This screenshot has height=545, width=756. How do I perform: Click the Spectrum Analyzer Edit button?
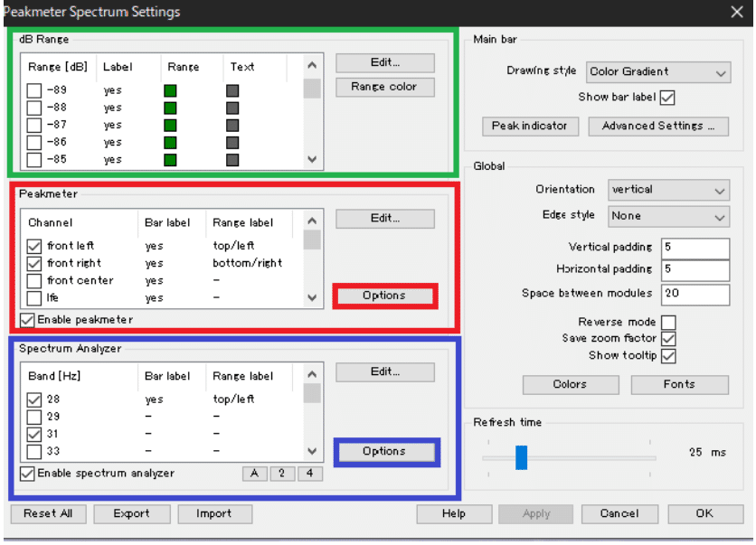point(384,372)
